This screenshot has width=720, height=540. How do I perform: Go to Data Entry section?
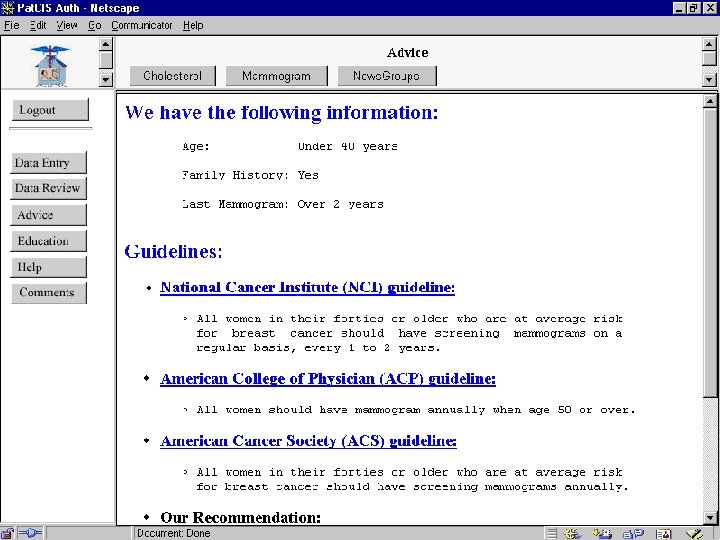(48, 163)
